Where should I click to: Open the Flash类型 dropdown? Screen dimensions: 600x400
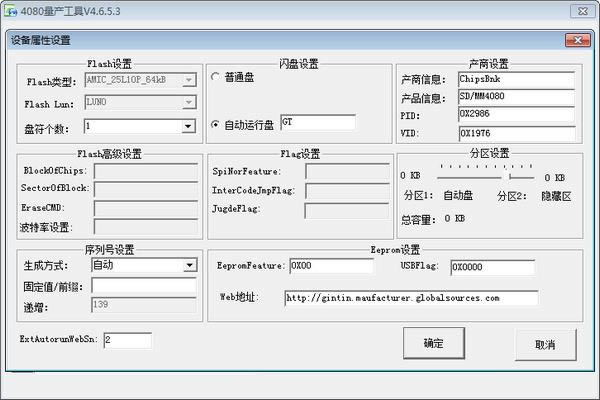click(189, 80)
